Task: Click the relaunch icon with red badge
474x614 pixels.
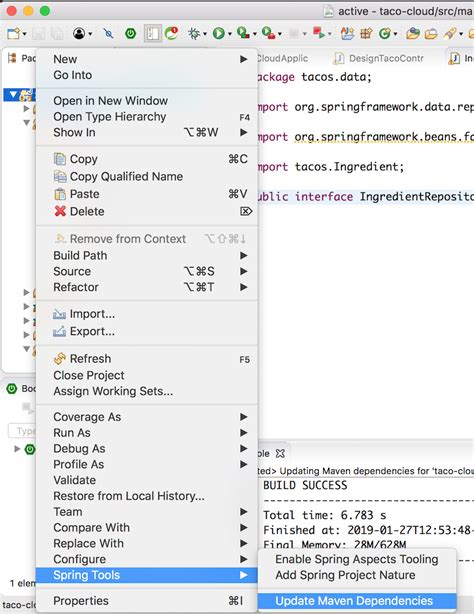Action: coord(172,33)
